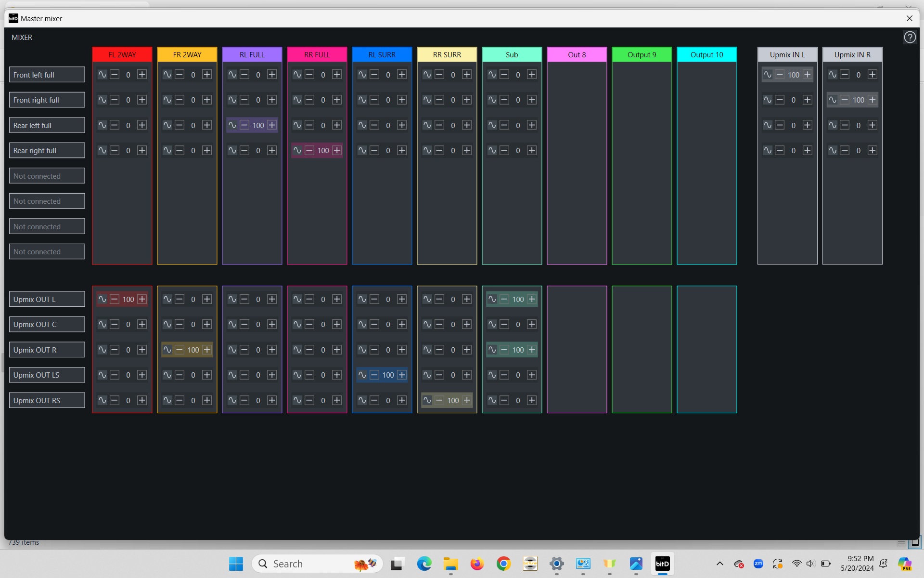
Task: Click the first Not connected input label
Action: pyautogui.click(x=47, y=176)
